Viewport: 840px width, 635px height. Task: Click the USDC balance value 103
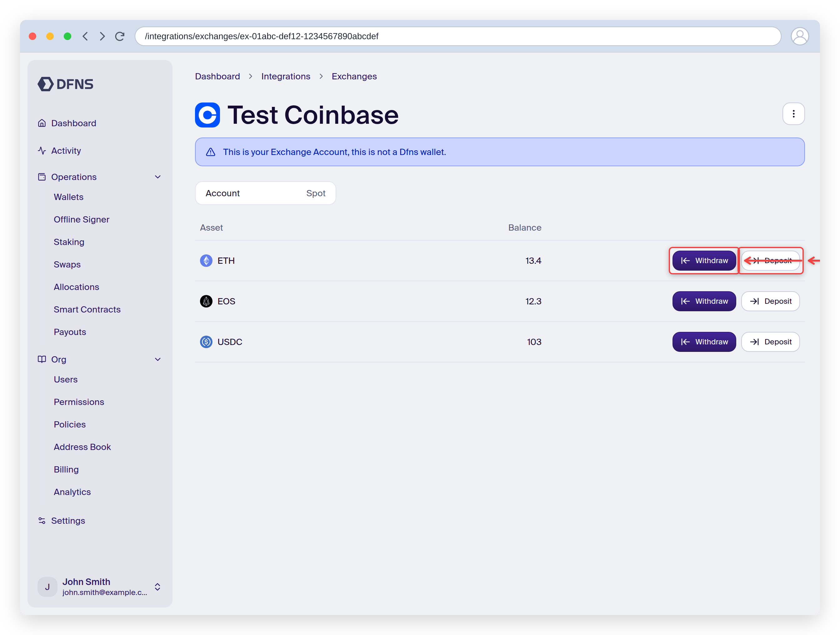534,342
